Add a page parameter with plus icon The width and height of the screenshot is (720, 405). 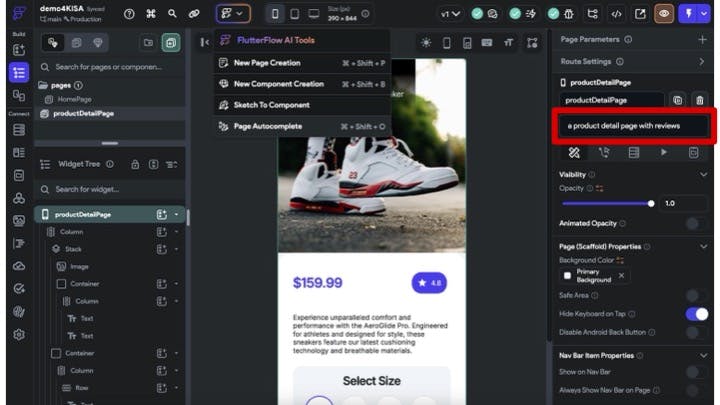pyautogui.click(x=702, y=40)
